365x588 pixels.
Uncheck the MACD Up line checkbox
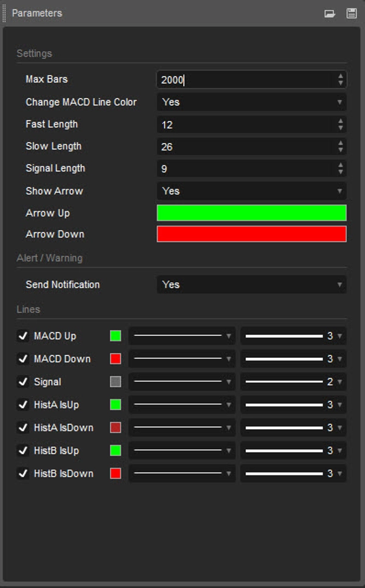coord(23,336)
